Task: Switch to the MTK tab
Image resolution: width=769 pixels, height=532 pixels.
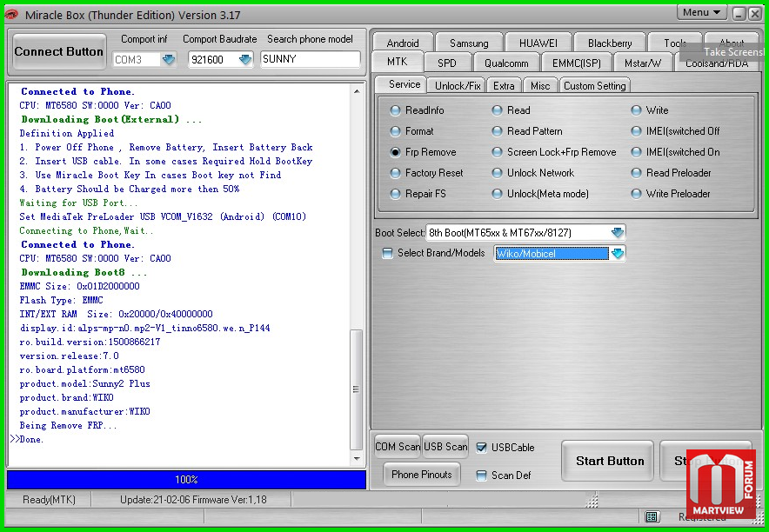Action: click(397, 62)
